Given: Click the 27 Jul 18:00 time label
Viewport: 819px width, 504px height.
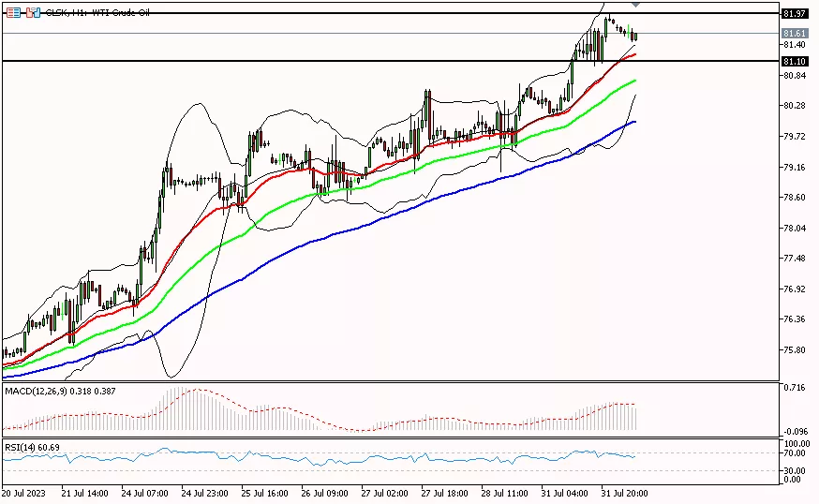Looking at the screenshot, I should point(445,494).
